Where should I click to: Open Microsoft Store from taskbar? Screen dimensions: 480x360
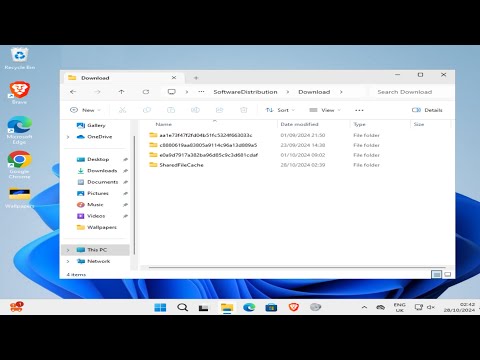click(271, 307)
